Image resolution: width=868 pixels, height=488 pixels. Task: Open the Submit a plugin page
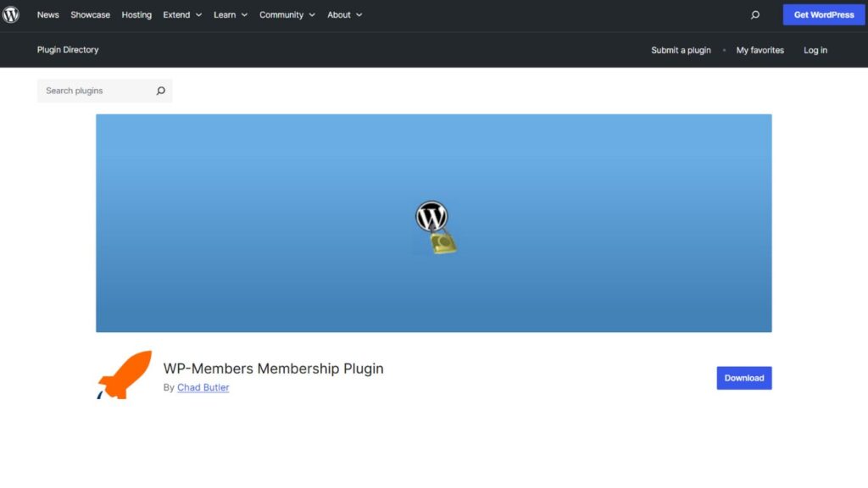pos(681,50)
